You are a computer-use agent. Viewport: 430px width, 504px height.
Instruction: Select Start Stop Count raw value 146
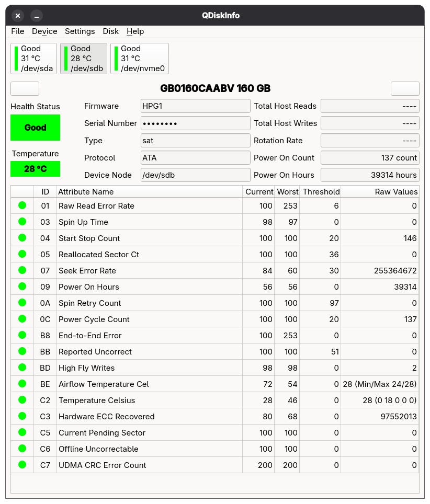tap(410, 238)
